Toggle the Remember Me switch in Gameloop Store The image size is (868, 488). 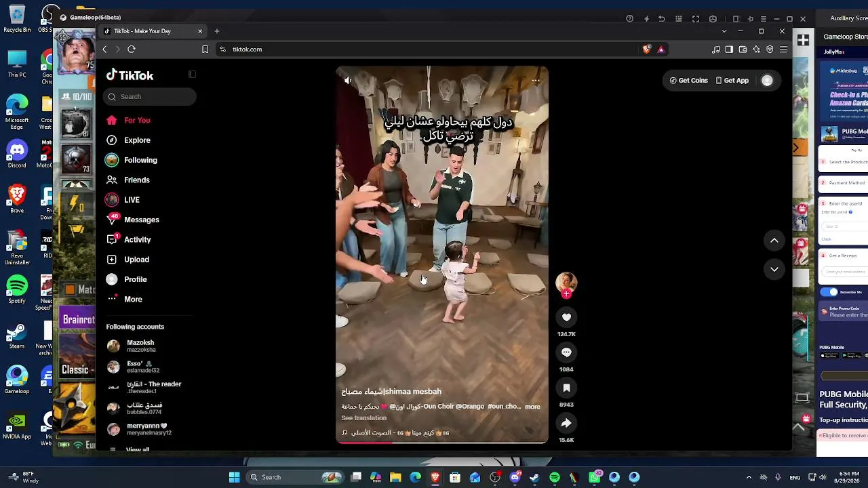(829, 292)
